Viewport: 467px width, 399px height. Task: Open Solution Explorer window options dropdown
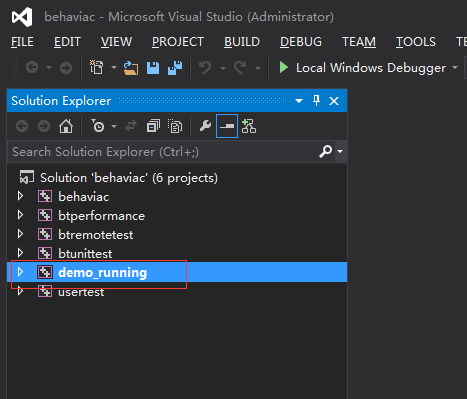pos(299,101)
